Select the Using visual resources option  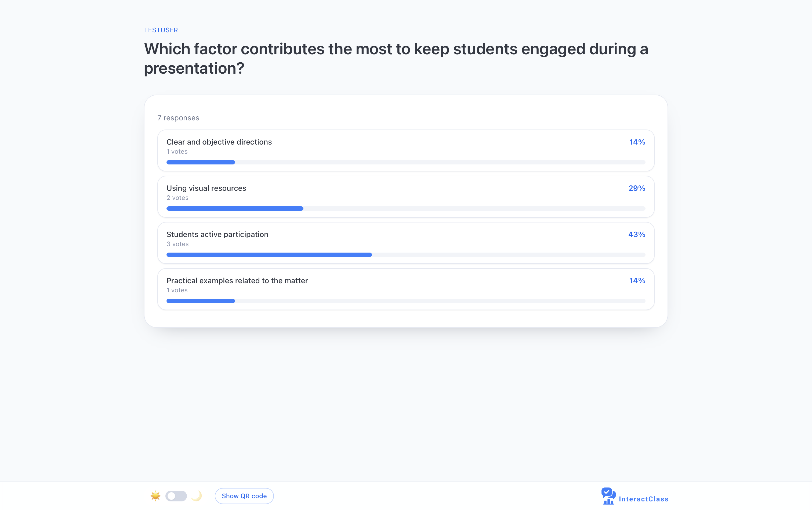(x=206, y=188)
